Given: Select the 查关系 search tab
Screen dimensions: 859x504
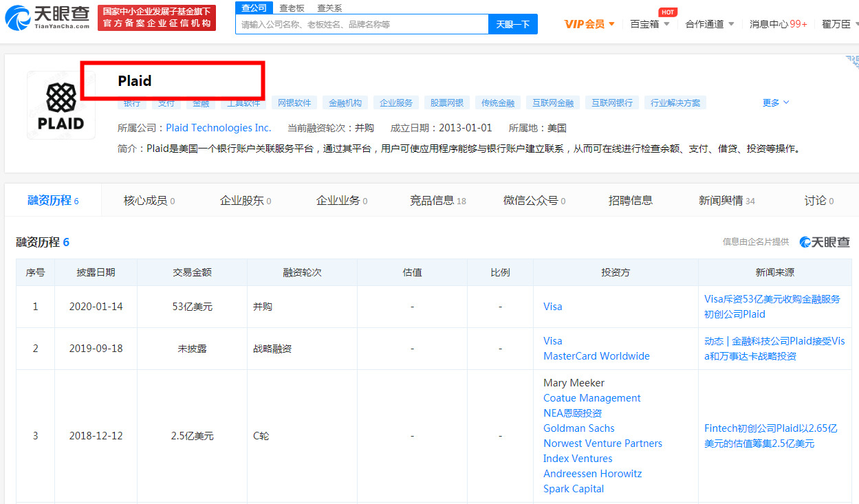Looking at the screenshot, I should (x=329, y=8).
